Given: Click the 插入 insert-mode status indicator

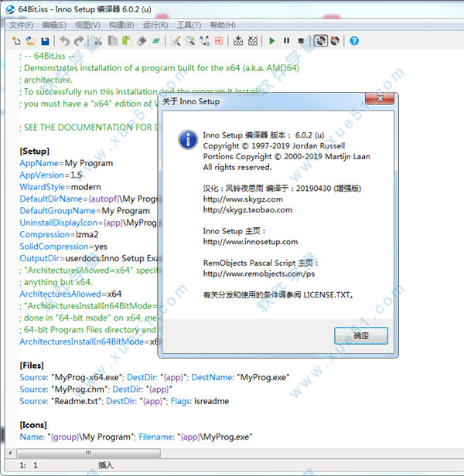Looking at the screenshot, I should pyautogui.click(x=106, y=465).
